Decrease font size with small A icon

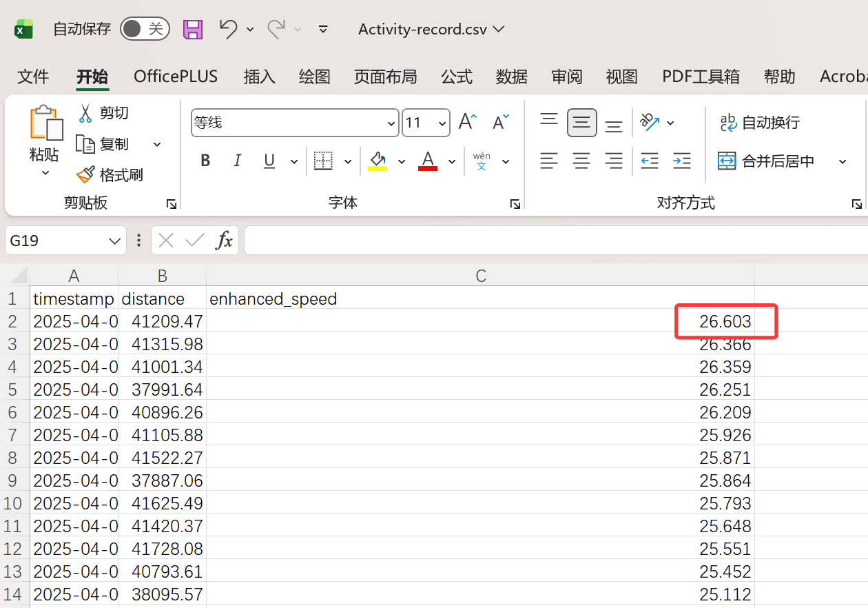(x=501, y=122)
